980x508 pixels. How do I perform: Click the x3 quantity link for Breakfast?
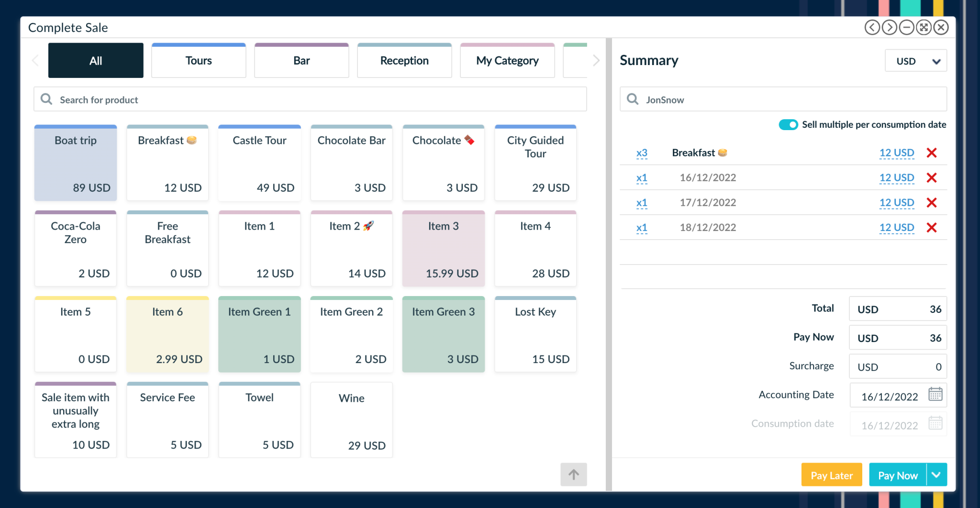[641, 153]
